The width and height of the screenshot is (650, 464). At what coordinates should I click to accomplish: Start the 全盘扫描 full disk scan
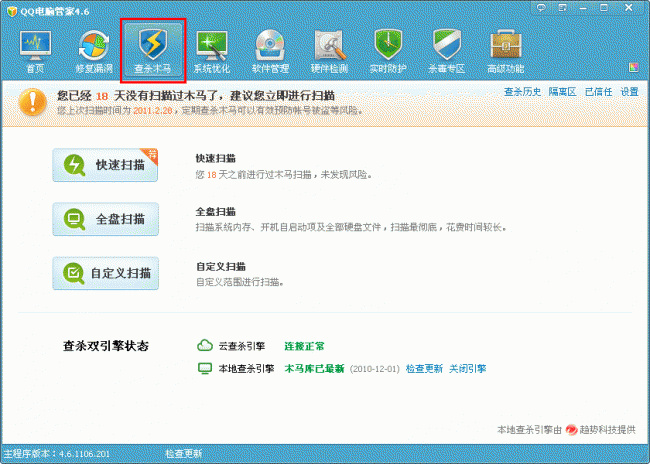[105, 219]
